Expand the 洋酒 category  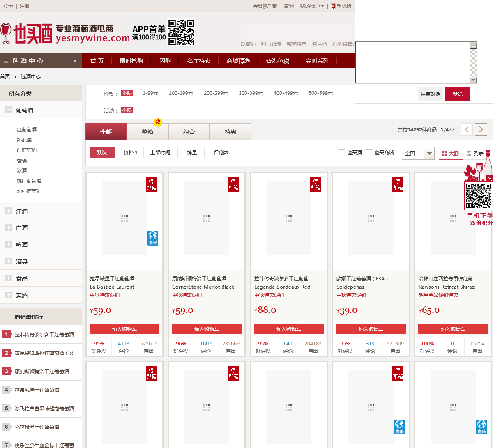coord(8,211)
